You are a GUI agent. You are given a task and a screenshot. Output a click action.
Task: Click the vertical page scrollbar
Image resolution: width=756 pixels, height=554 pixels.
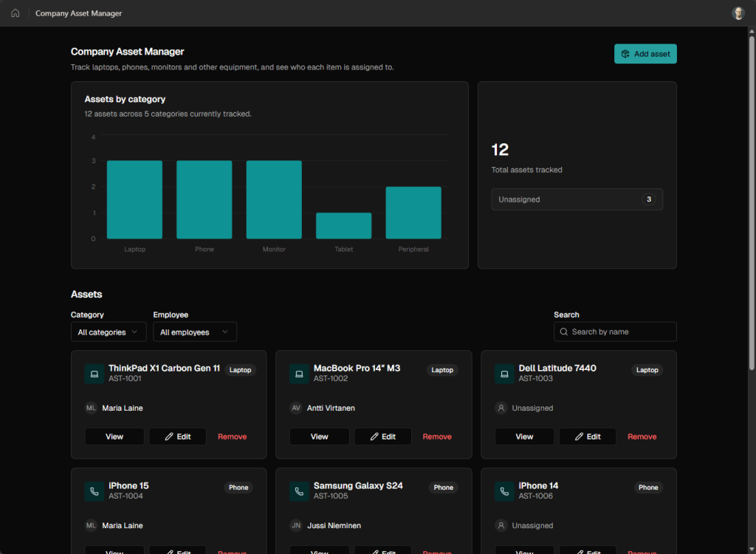[x=751, y=199]
